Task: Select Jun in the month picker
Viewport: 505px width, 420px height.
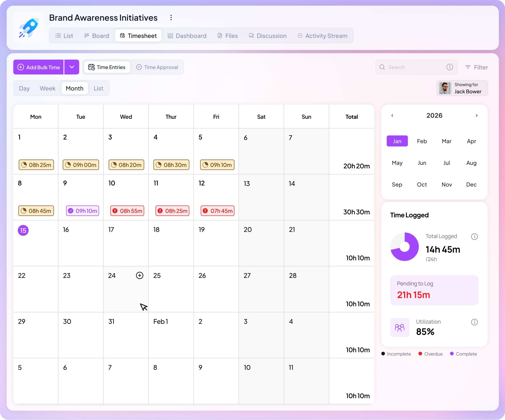Action: point(422,163)
